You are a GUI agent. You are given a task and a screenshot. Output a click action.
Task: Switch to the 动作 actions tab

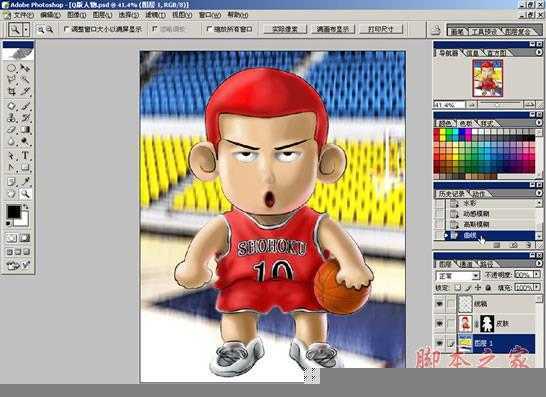click(x=479, y=194)
